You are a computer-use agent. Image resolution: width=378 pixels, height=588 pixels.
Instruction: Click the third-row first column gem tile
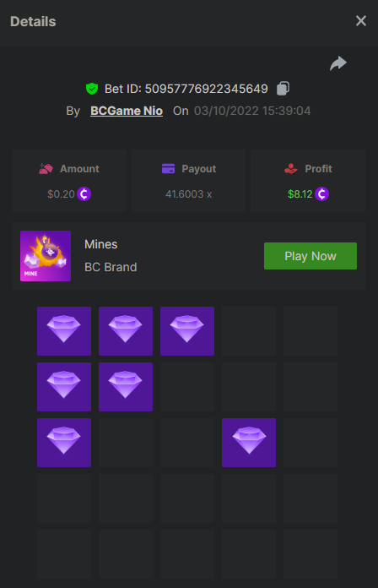64,443
